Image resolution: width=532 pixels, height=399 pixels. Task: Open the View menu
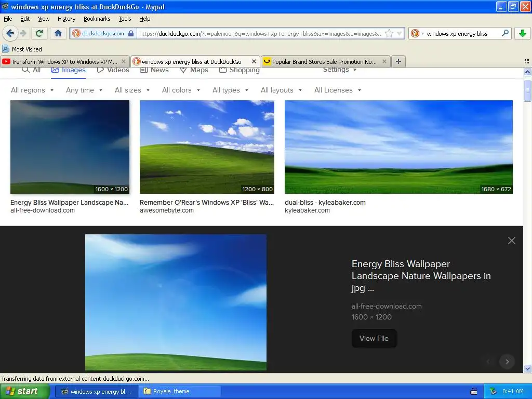tap(44, 19)
